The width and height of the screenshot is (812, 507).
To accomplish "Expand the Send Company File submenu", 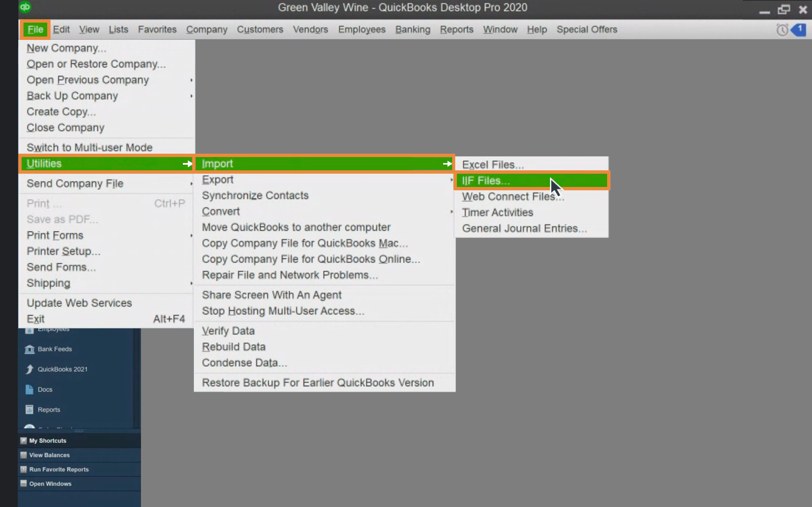I will coord(108,183).
